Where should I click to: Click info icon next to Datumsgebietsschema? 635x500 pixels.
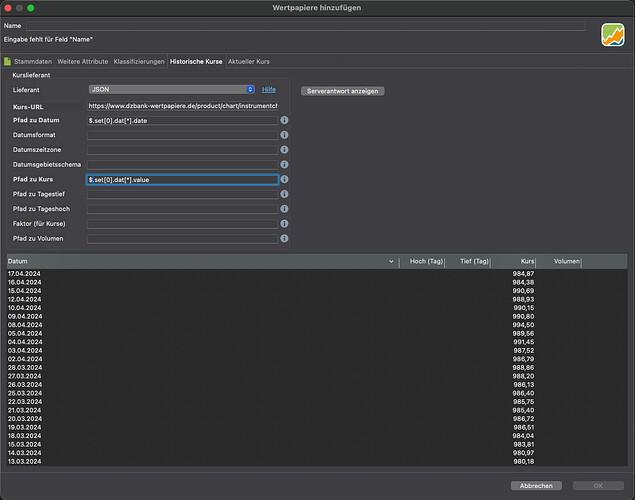(x=284, y=164)
